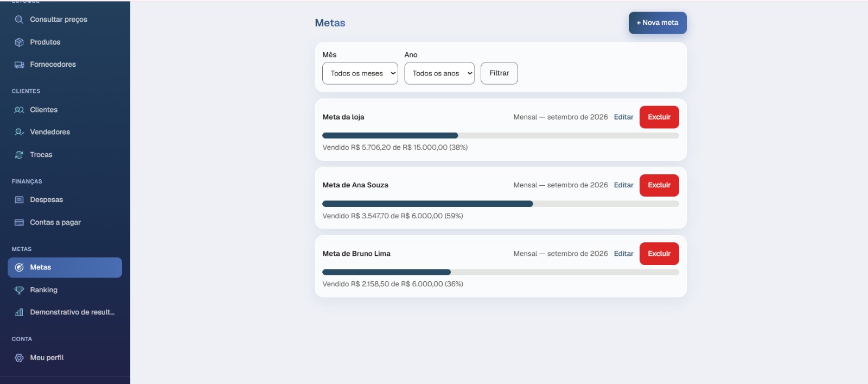Go to Meu perfil
The width and height of the screenshot is (868, 384).
(65, 358)
